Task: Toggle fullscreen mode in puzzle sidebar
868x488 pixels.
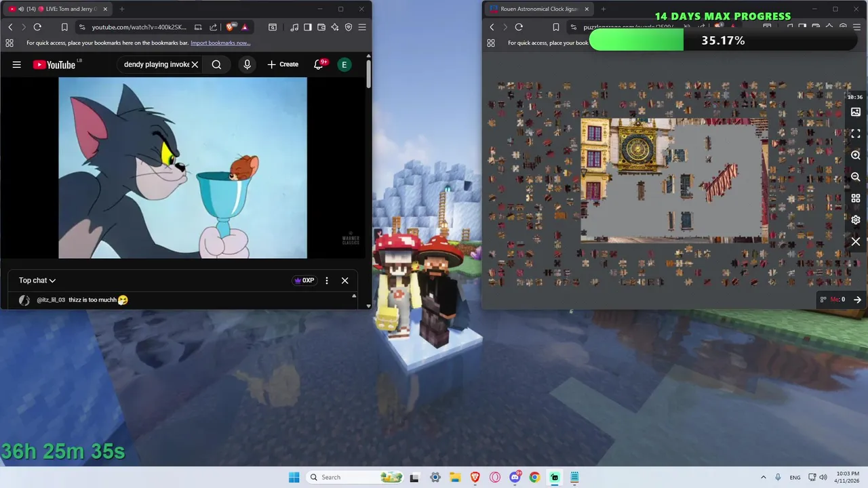Action: point(856,134)
